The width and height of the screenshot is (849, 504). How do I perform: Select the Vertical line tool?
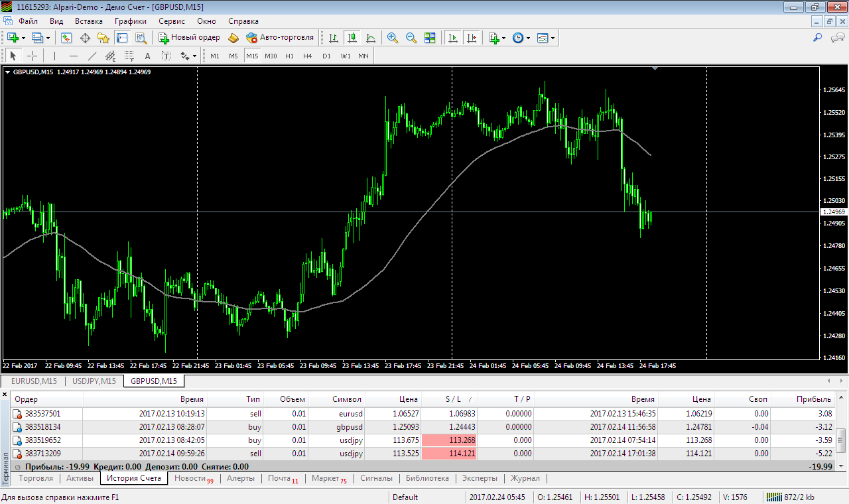[54, 56]
